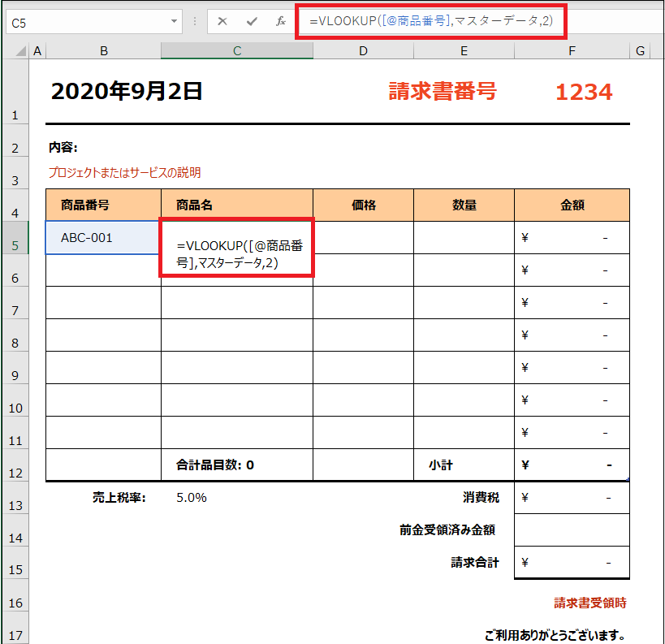The width and height of the screenshot is (665, 644).
Task: Select row 12 header
Action: pos(15,471)
